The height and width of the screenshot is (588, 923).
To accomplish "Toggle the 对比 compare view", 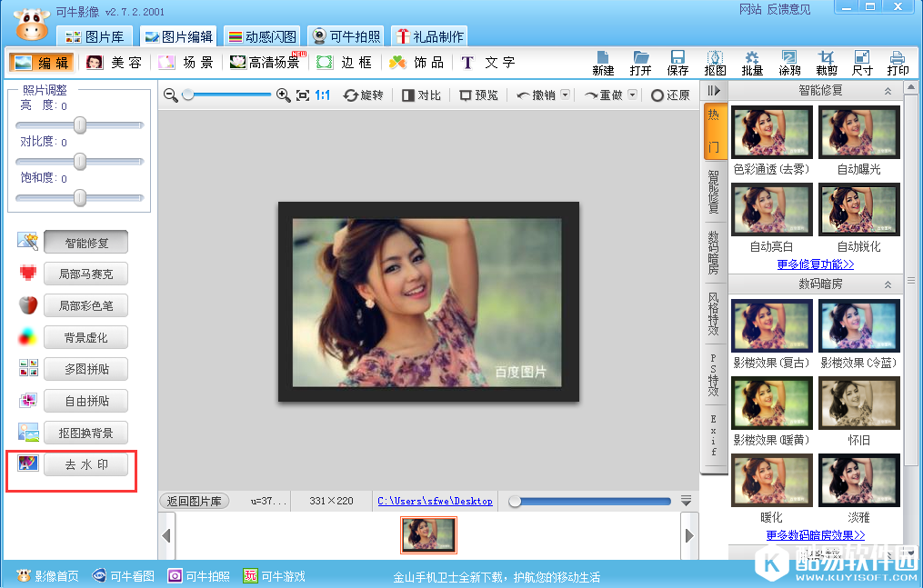I will pos(421,95).
